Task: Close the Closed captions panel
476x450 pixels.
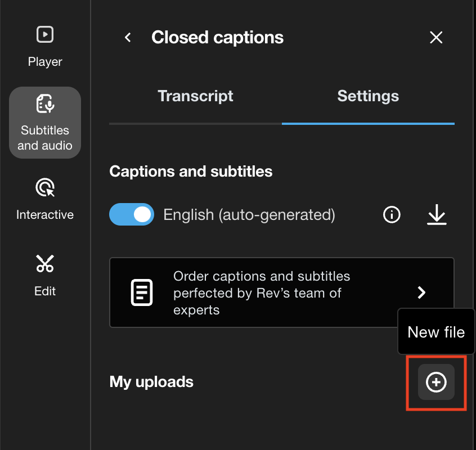Action: (x=436, y=38)
